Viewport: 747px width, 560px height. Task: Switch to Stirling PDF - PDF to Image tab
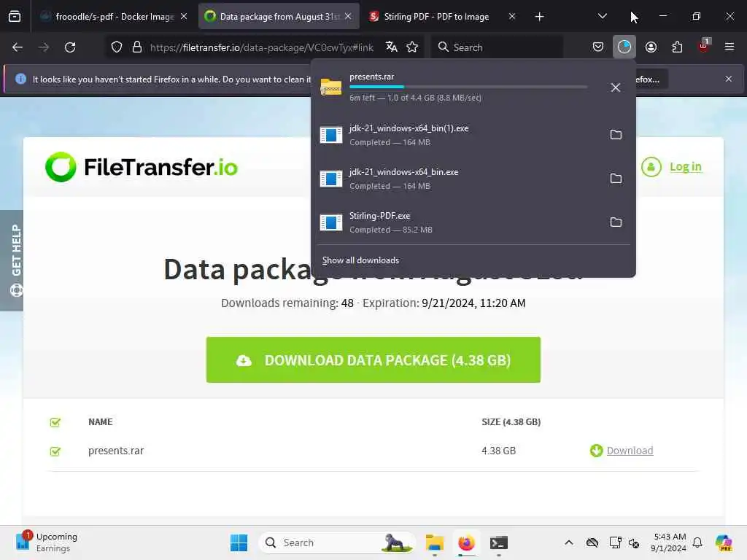[436, 17]
